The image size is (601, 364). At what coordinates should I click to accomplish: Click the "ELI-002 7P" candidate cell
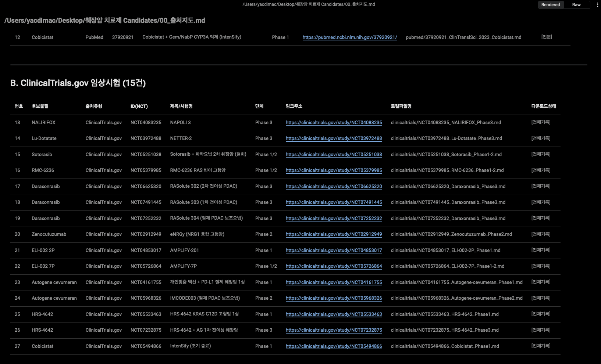click(x=43, y=266)
